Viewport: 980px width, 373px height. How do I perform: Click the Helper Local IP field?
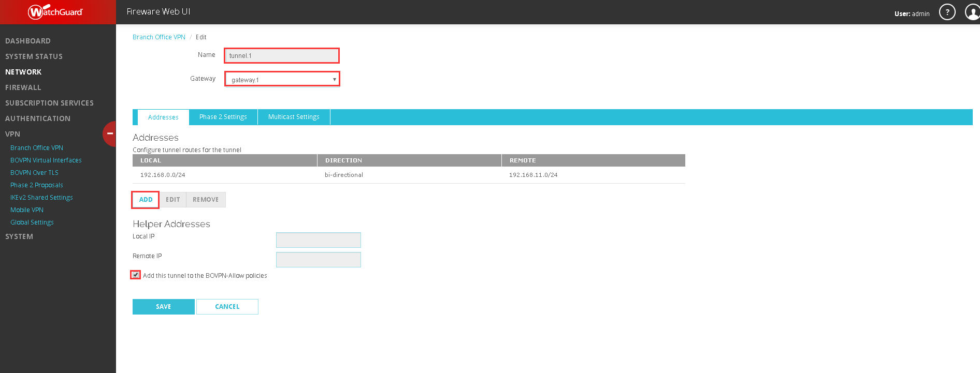(x=319, y=240)
